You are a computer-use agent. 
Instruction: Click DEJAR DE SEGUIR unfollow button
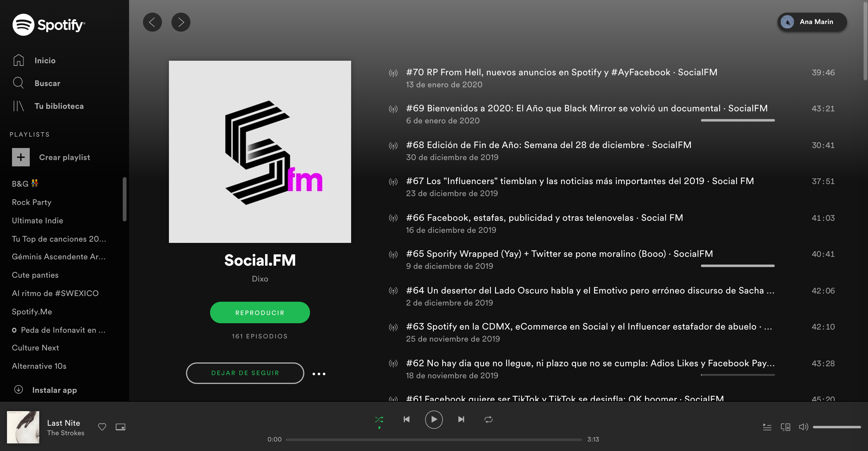[x=245, y=373]
